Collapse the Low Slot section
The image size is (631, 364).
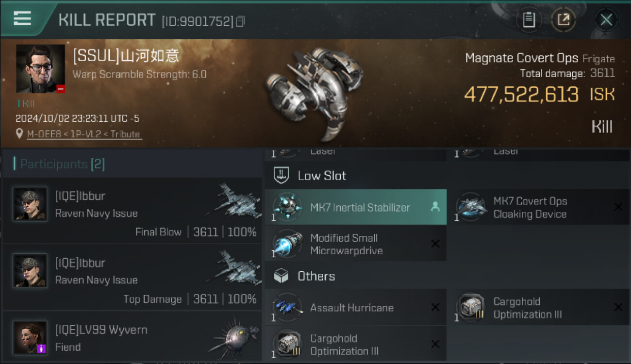pos(322,176)
